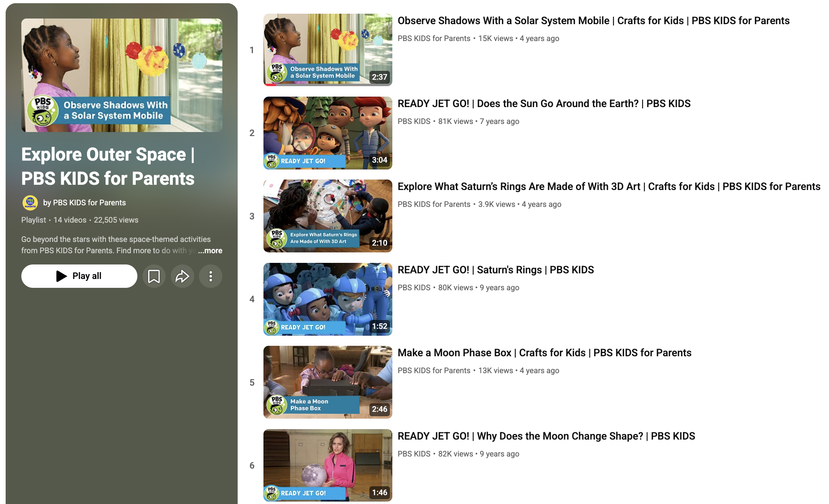Open PBS KIDS channel name under video 2
Image resolution: width=829 pixels, height=504 pixels.
[x=414, y=122]
